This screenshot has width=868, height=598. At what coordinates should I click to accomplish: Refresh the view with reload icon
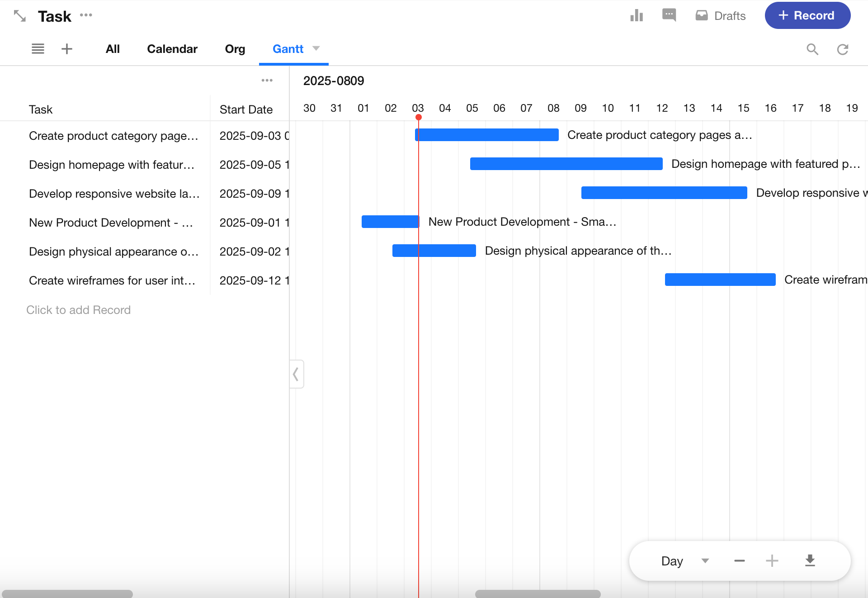843,49
